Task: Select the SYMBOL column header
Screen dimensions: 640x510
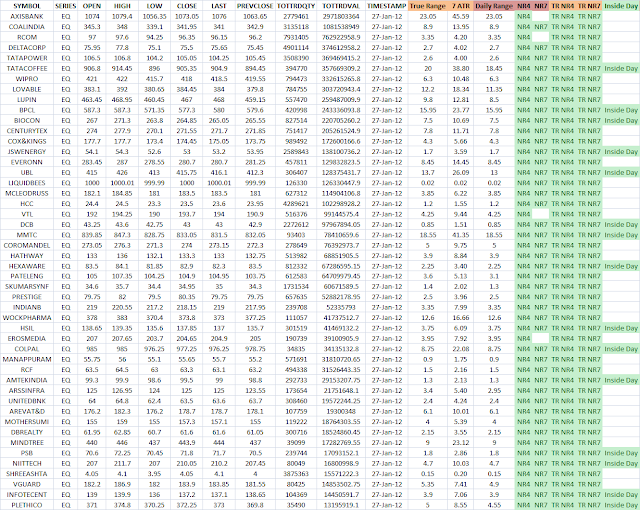Action: [27, 6]
